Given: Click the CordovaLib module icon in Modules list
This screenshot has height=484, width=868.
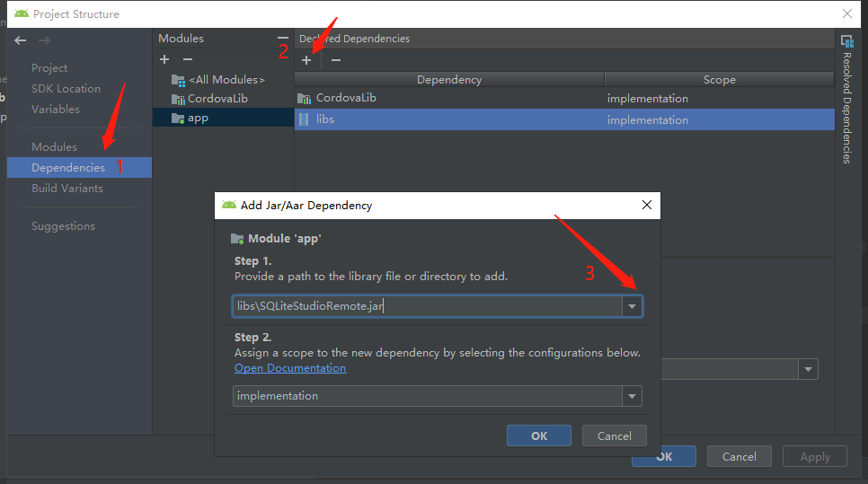Looking at the screenshot, I should click(178, 99).
